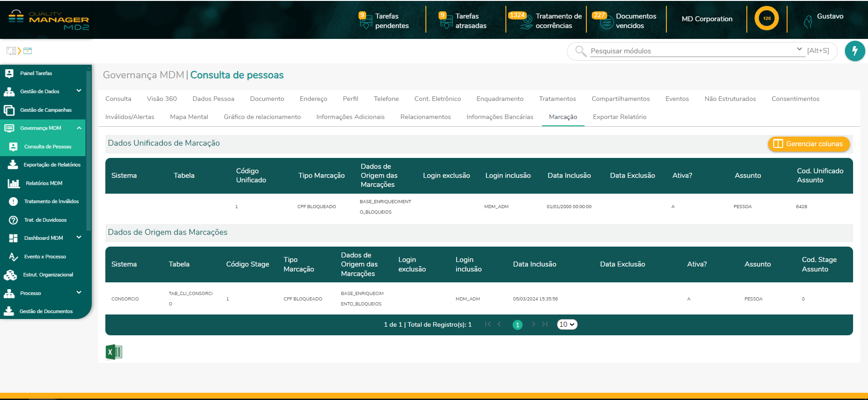Open Tratamento de Inválidos in sidebar
Viewport: 868px width, 400px height.
pos(51,201)
